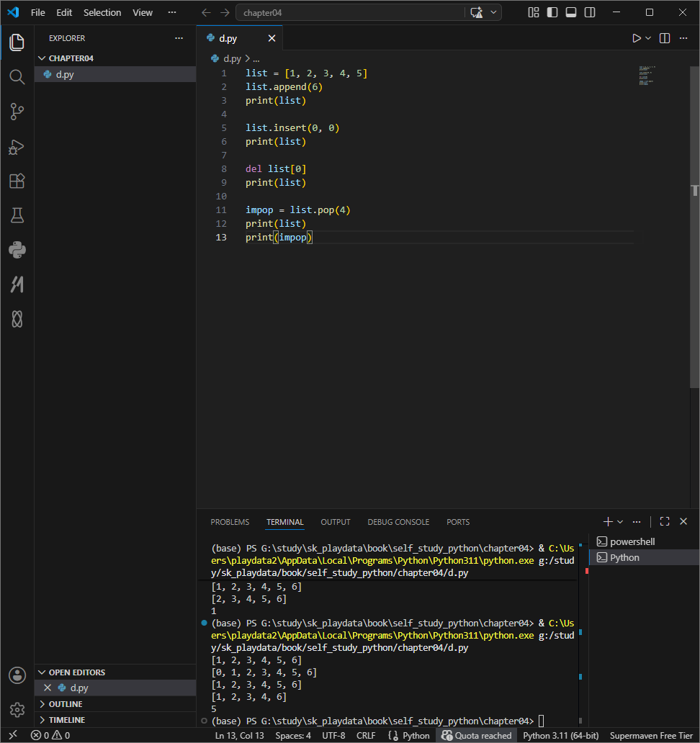This screenshot has width=700, height=743.
Task: Open the Manage gear icon
Action: [17, 709]
